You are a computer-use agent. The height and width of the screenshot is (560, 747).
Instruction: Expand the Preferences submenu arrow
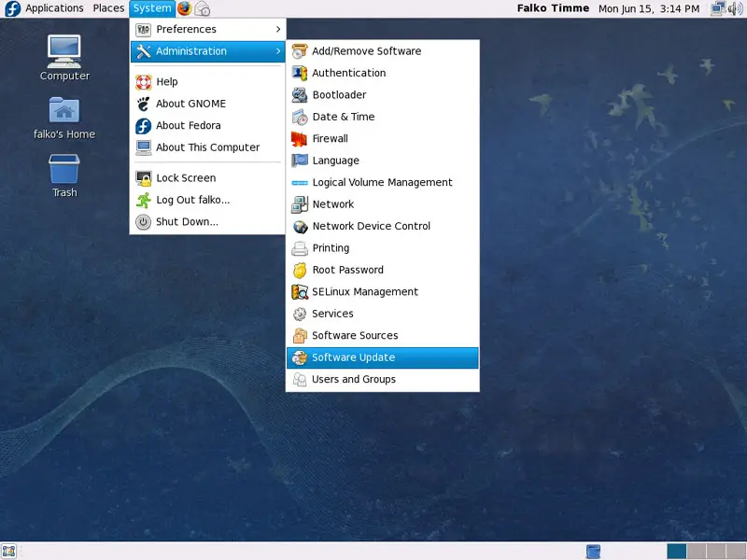[x=278, y=29]
